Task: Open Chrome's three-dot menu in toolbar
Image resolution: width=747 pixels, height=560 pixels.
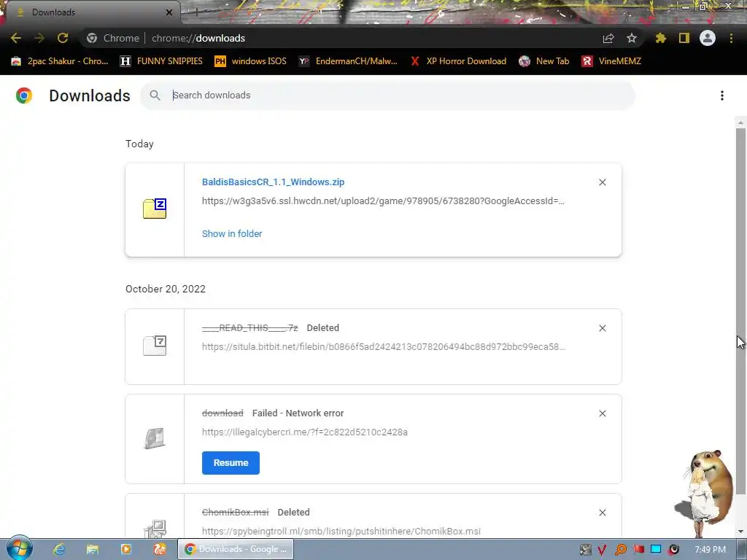Action: coord(731,38)
